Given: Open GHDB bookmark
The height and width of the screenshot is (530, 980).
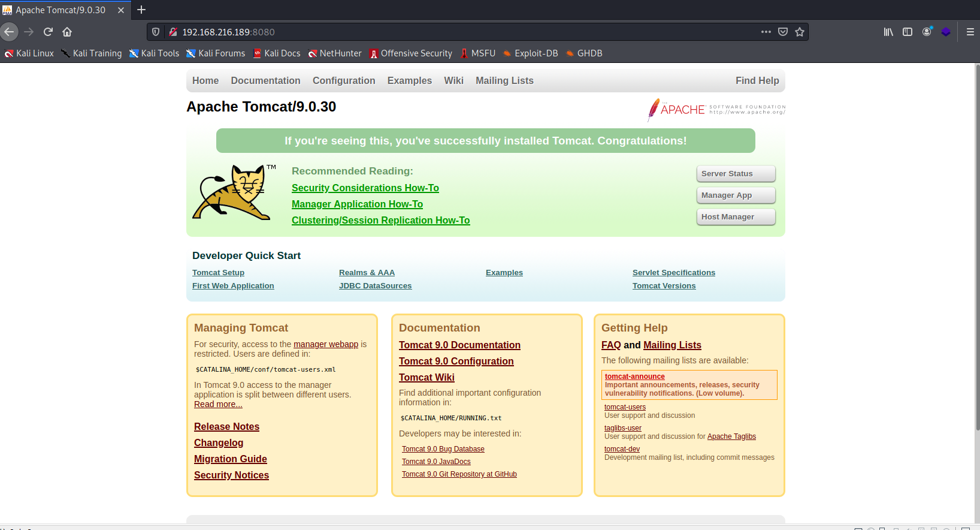Looking at the screenshot, I should [584, 53].
